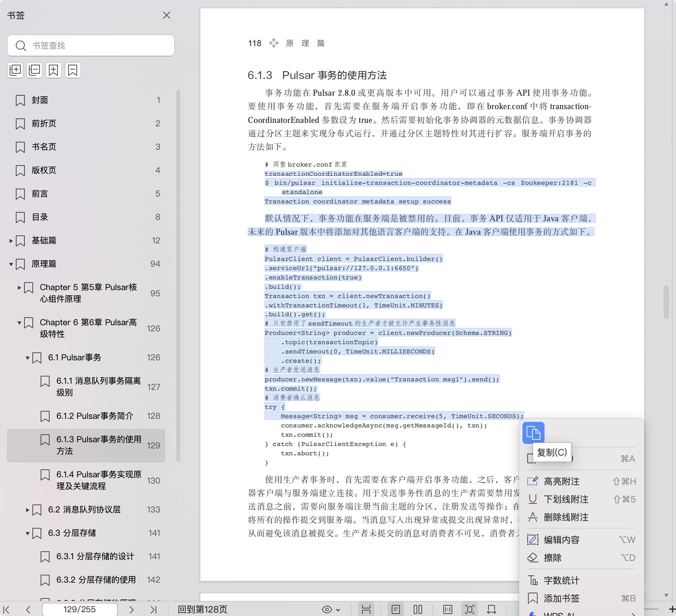Click underline annotation icon in context menu

pyautogui.click(x=533, y=499)
